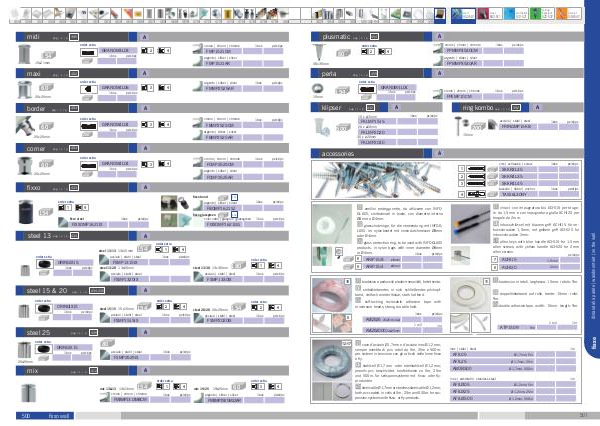Select the corner standoff product image
The height and width of the screenshot is (426, 600).
[x=24, y=165]
